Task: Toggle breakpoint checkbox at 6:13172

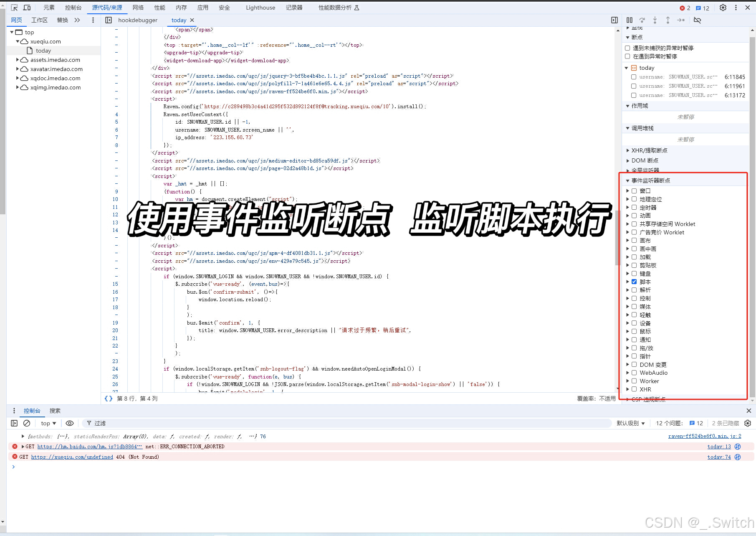Action: pyautogui.click(x=634, y=95)
